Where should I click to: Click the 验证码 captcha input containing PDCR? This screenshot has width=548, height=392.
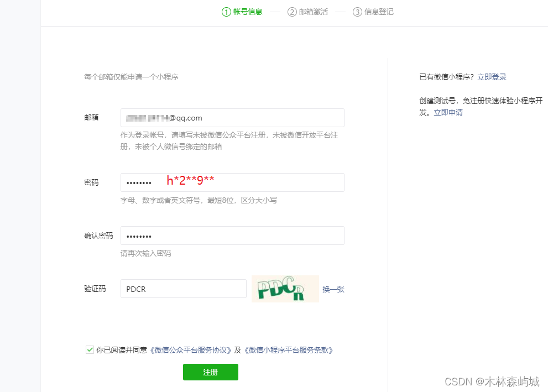point(183,288)
